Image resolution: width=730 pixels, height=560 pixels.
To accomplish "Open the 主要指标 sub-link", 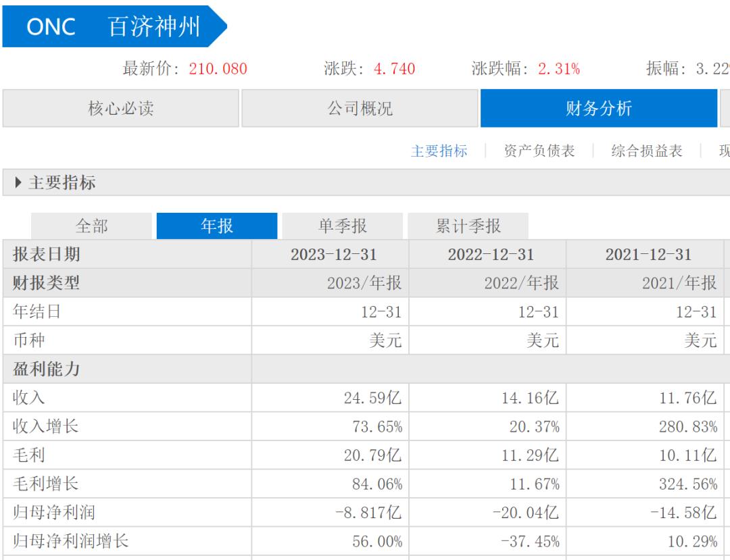I will (x=439, y=151).
